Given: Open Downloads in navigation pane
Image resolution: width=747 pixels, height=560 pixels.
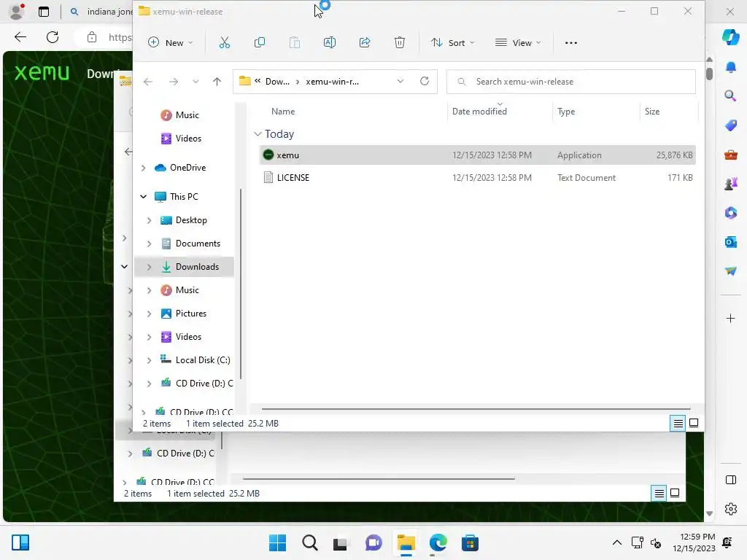Looking at the screenshot, I should (197, 267).
